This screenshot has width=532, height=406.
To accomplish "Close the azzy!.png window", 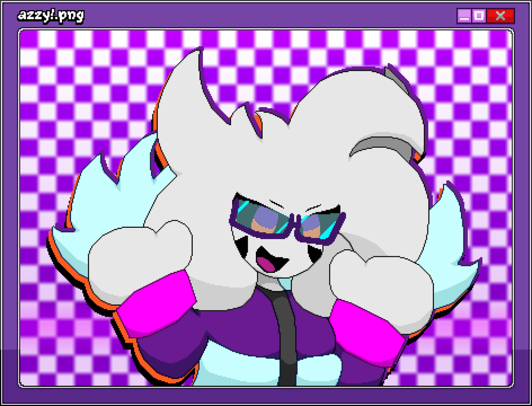I will [501, 15].
